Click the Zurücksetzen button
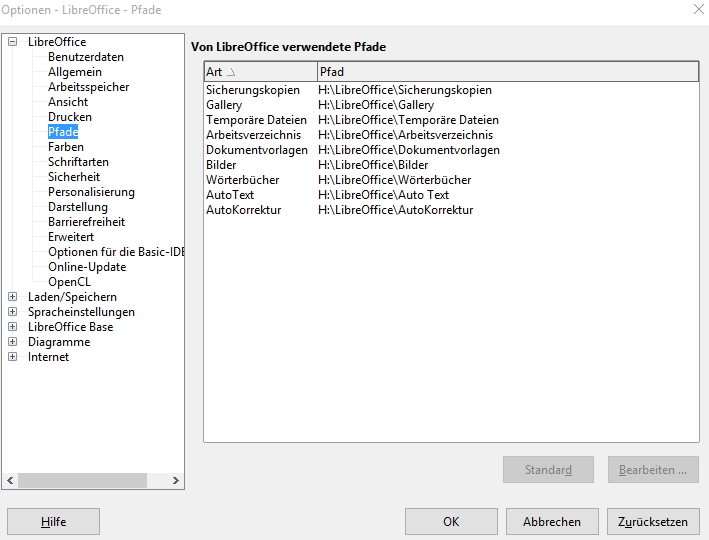Screen dimensions: 709x540 coord(653,521)
